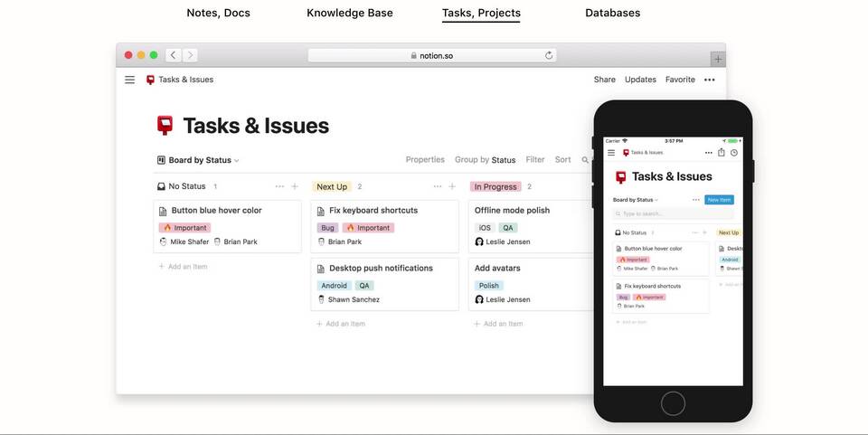This screenshot has width=868, height=435.
Task: Tap the phone home button
Action: [x=673, y=403]
